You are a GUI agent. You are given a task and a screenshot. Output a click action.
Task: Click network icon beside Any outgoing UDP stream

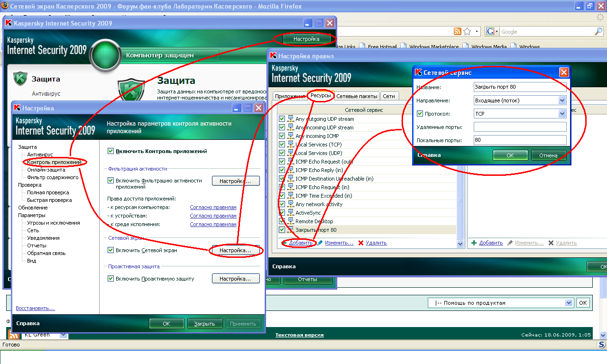(x=291, y=119)
